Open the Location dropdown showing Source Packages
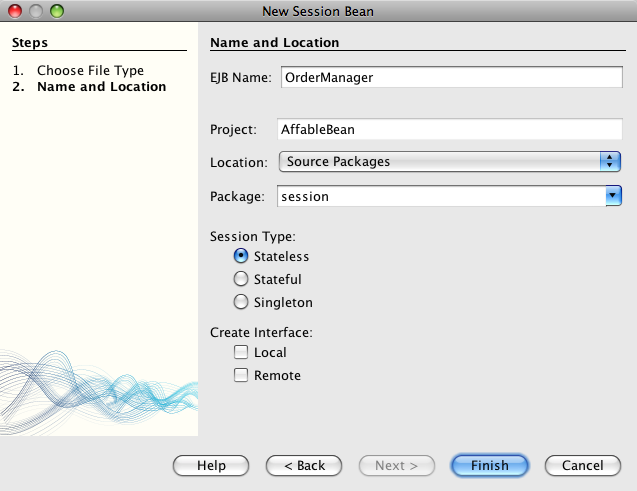This screenshot has width=637, height=491. [449, 161]
